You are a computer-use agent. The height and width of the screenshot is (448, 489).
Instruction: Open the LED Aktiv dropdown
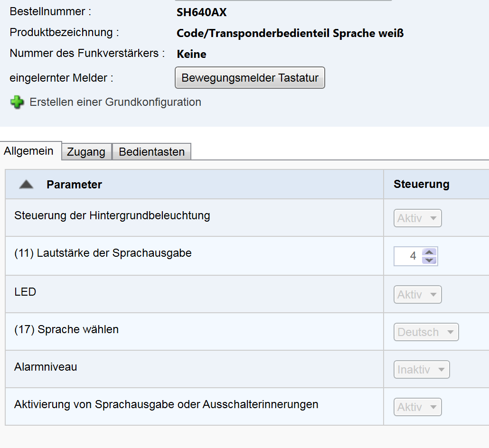point(417,295)
